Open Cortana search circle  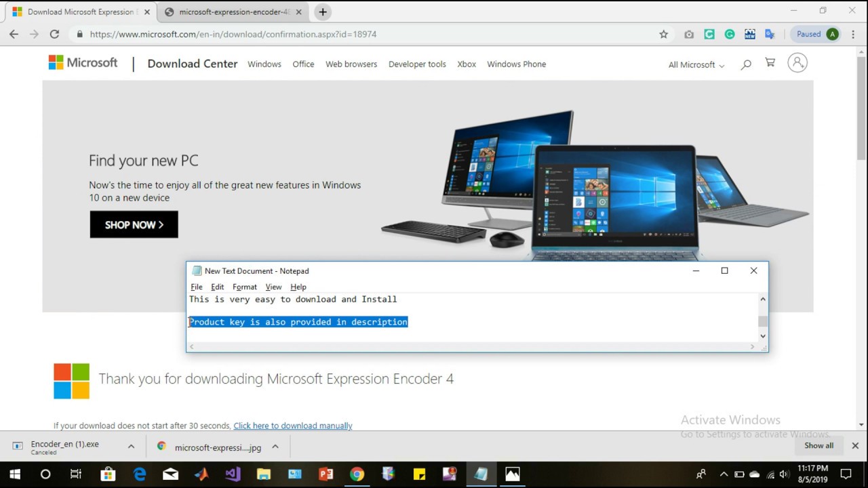45,474
